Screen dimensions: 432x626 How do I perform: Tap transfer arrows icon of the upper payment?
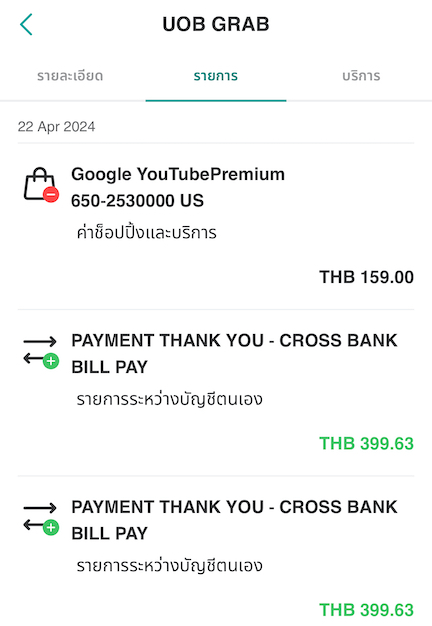(40, 350)
